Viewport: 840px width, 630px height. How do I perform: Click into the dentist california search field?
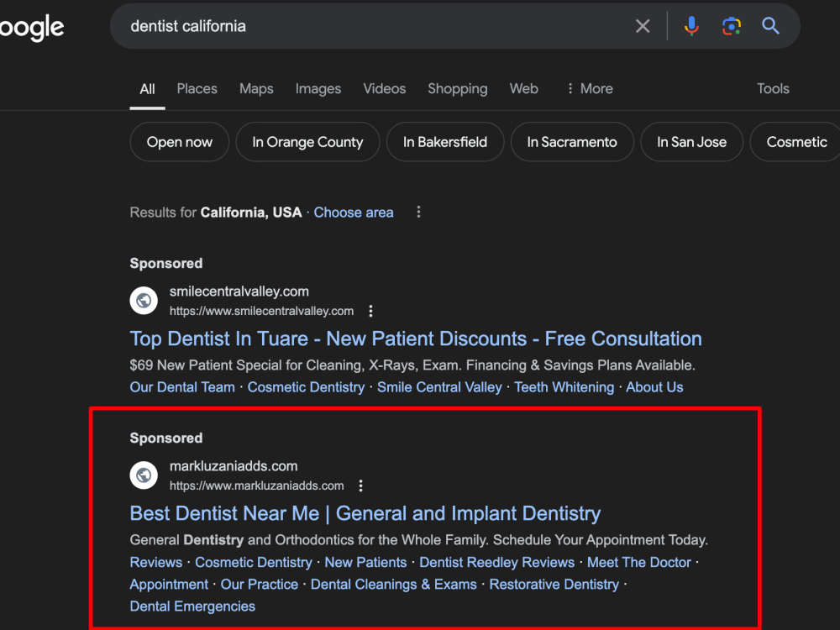[x=375, y=26]
